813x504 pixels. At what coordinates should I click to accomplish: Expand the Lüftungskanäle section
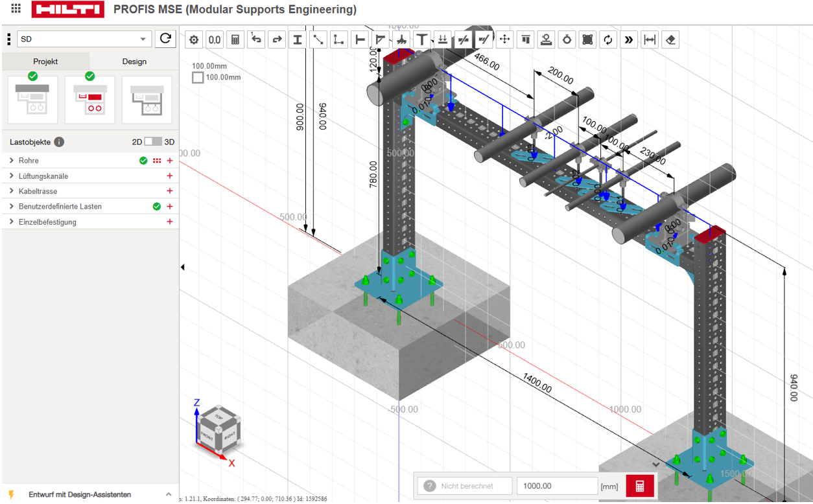[x=12, y=176]
